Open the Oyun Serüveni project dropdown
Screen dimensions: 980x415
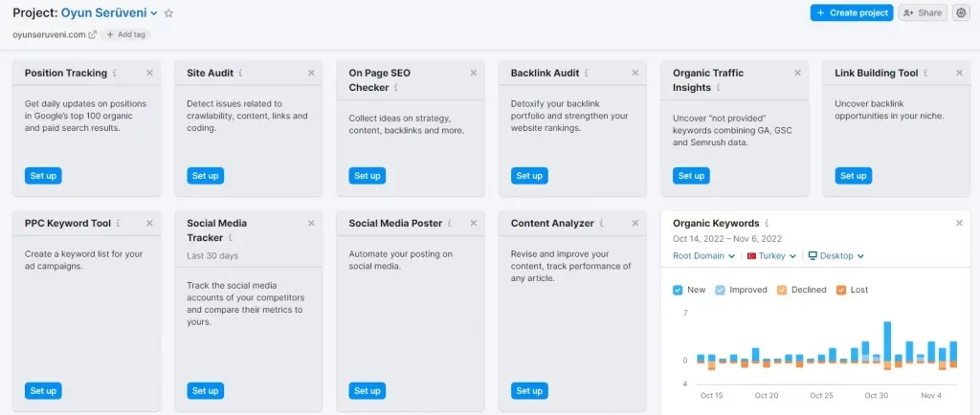point(109,13)
